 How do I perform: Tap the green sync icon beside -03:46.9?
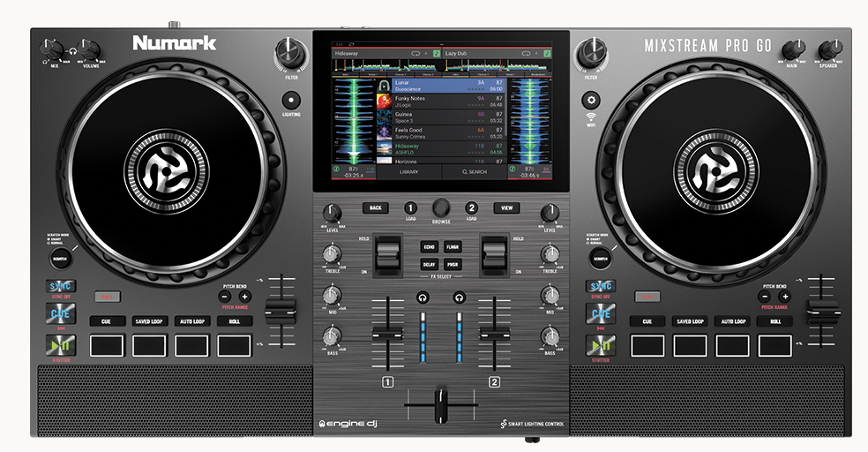point(513,169)
